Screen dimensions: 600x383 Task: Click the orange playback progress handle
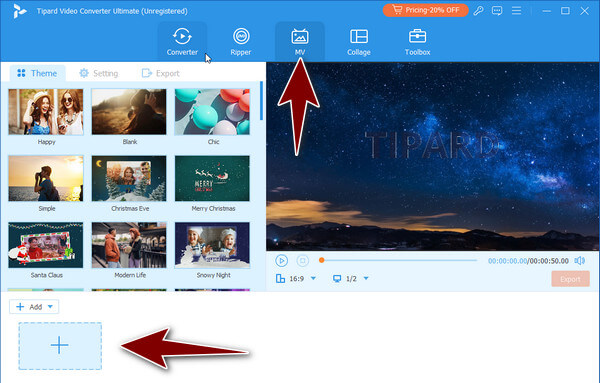322,260
